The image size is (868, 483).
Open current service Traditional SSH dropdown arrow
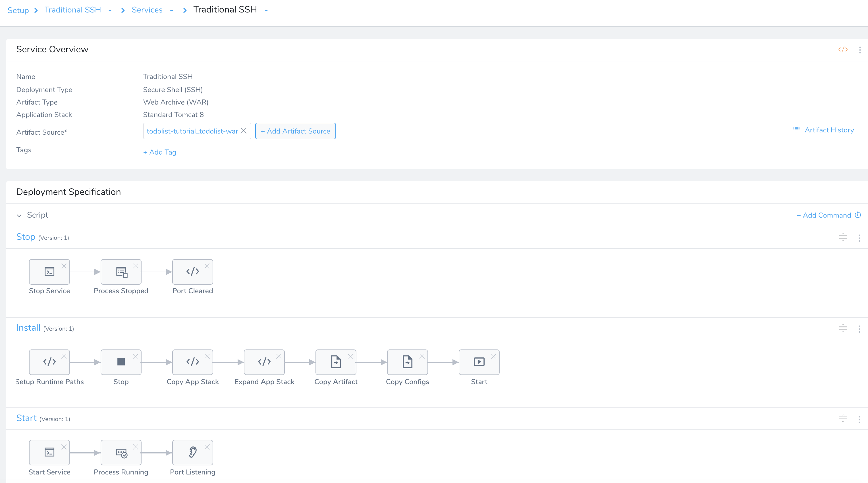coord(266,11)
